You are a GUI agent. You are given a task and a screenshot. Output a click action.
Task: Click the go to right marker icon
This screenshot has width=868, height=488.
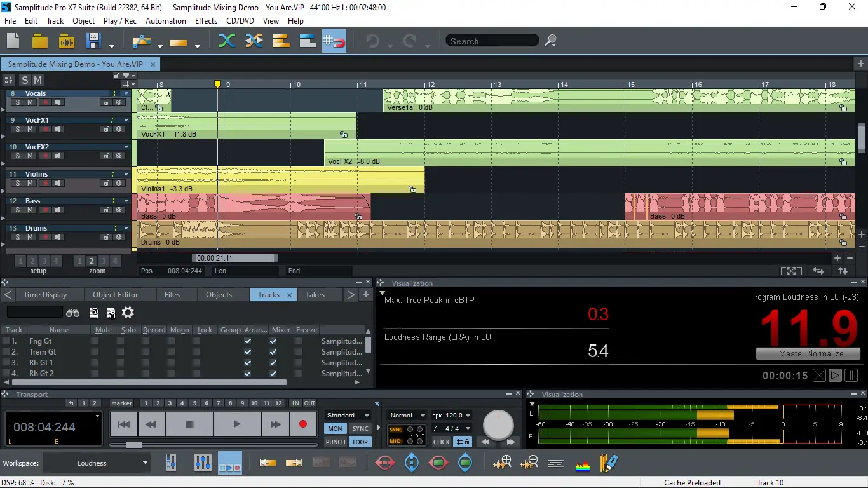(294, 463)
